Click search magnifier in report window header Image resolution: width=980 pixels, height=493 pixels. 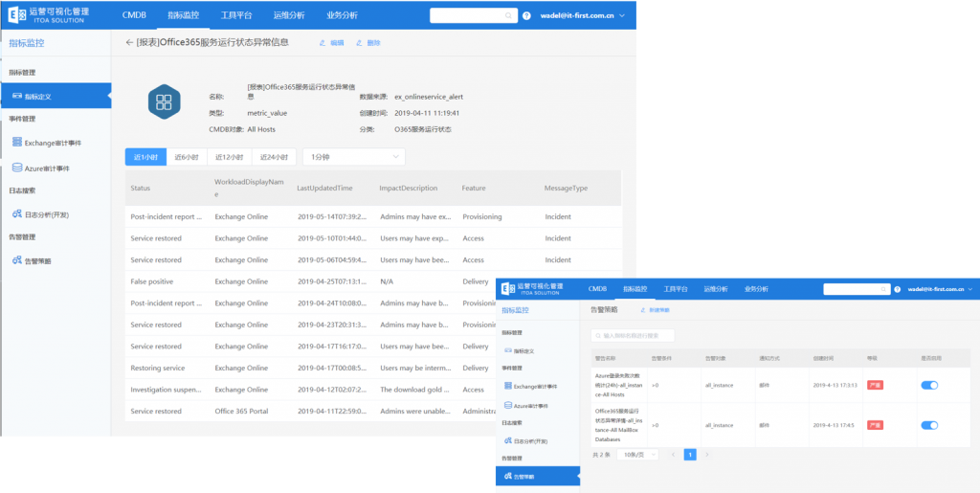point(508,15)
